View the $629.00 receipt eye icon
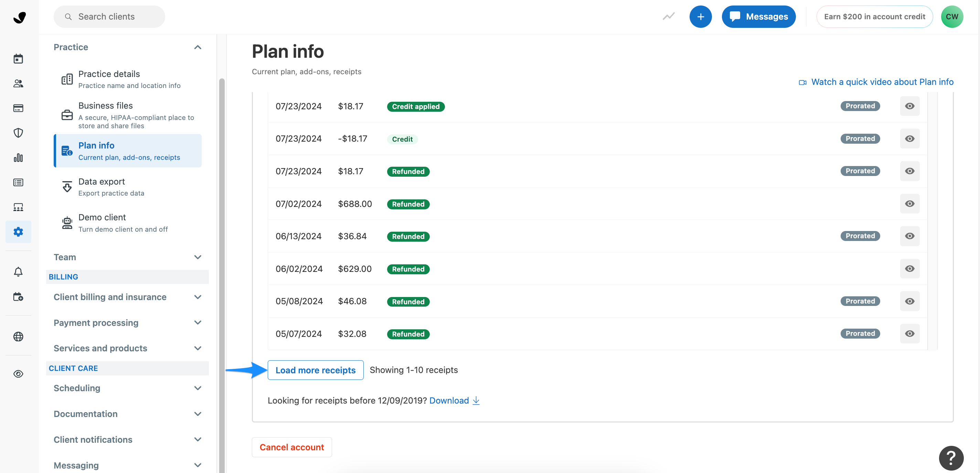The width and height of the screenshot is (980, 473). (x=909, y=268)
